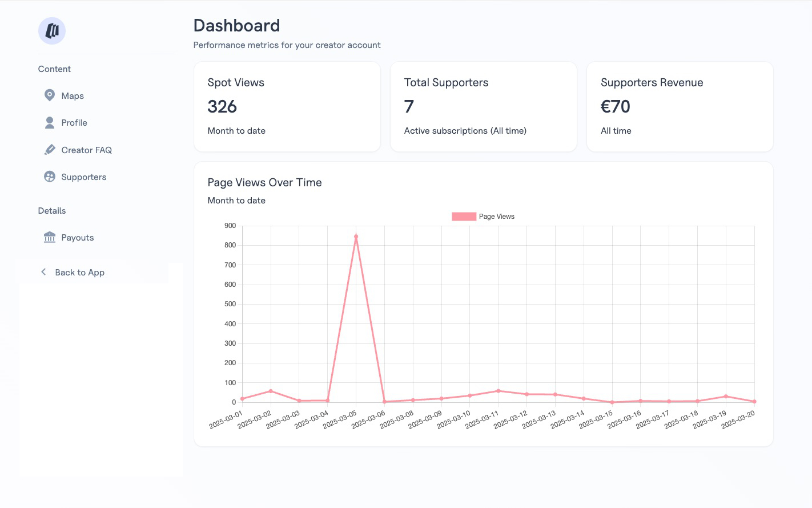812x508 pixels.
Task: Click the 2025-03-02 chart data point
Action: pos(271,391)
